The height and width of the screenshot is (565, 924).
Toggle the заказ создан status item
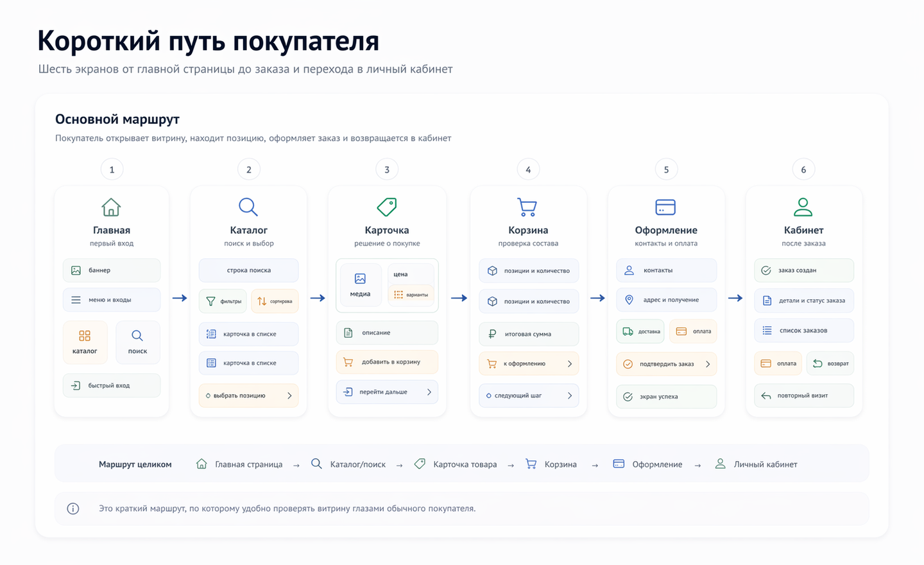pyautogui.click(x=803, y=270)
